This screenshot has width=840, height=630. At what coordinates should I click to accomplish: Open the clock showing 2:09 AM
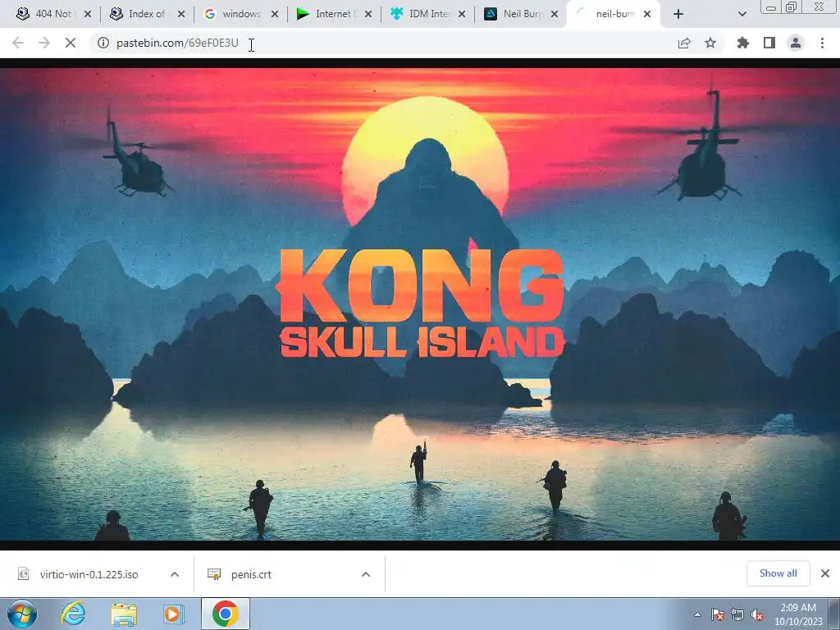pyautogui.click(x=797, y=614)
